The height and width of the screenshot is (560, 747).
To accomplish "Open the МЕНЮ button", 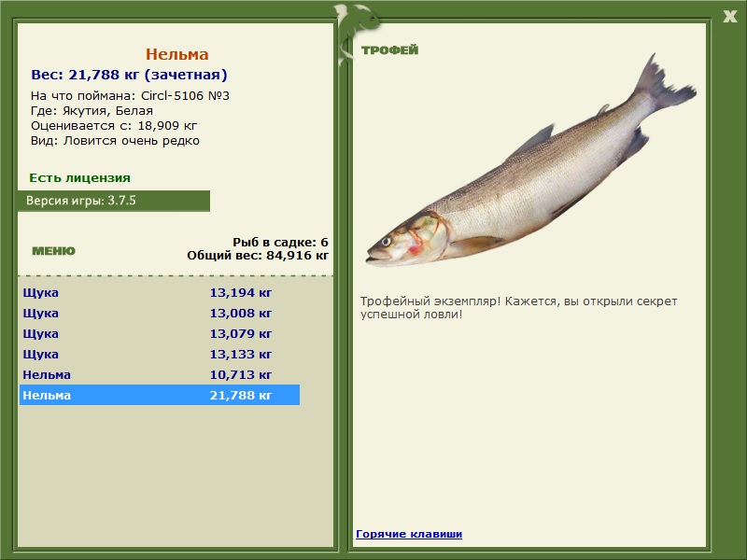I will (x=53, y=251).
